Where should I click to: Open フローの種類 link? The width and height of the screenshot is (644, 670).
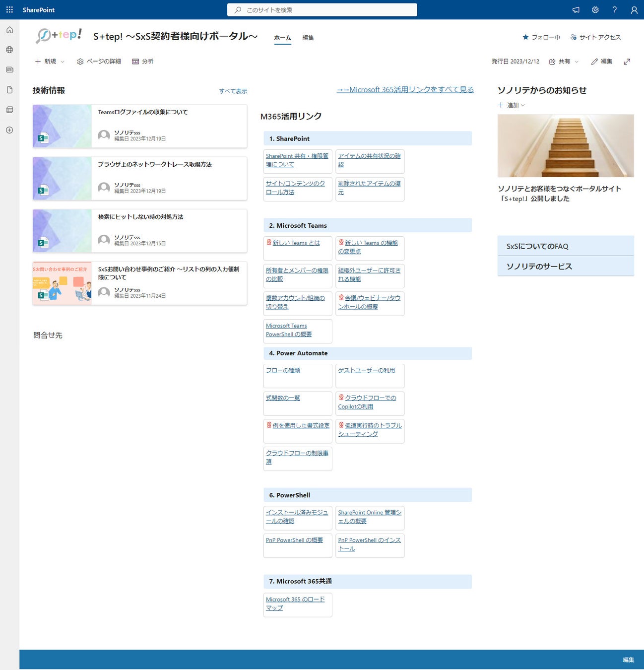click(x=283, y=370)
